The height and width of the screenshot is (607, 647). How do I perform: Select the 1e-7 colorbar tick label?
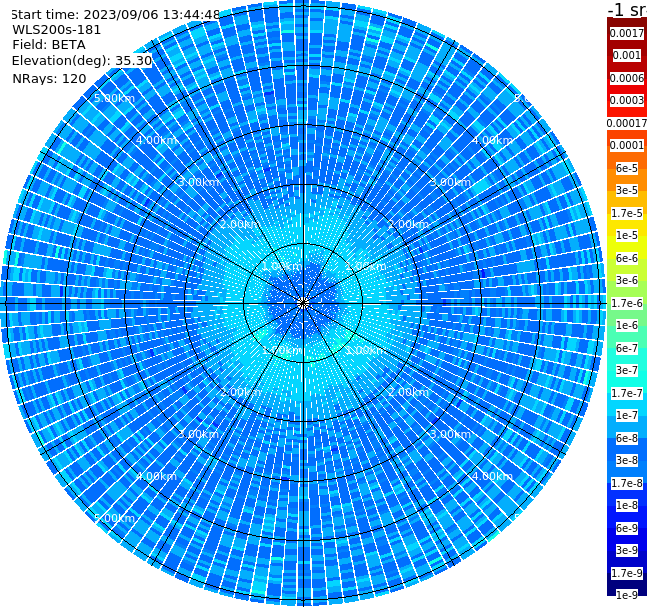tap(627, 415)
